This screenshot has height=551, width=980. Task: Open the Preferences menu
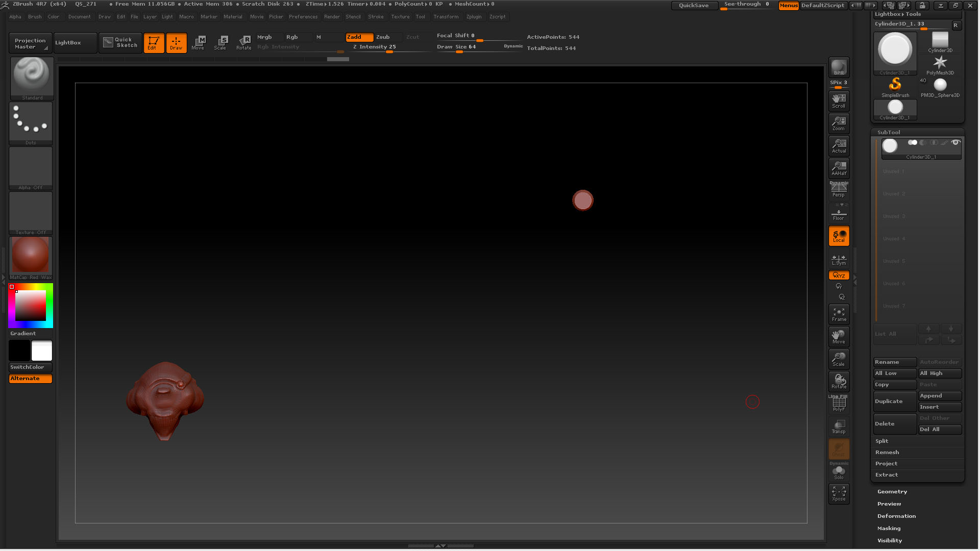pyautogui.click(x=303, y=17)
